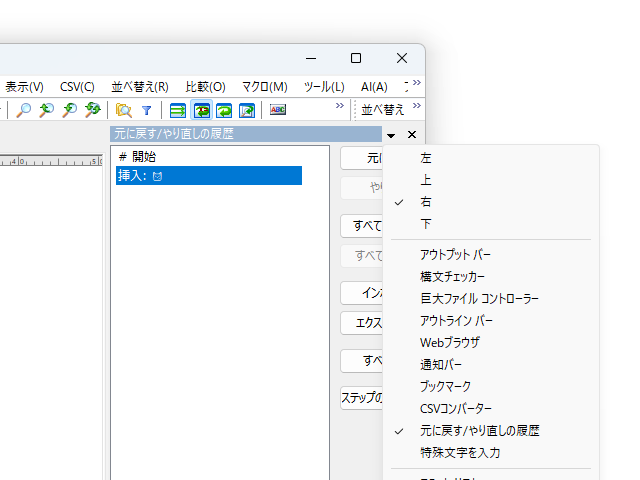Close the undo/redo history panel
The width and height of the screenshot is (640, 480).
coord(412,134)
